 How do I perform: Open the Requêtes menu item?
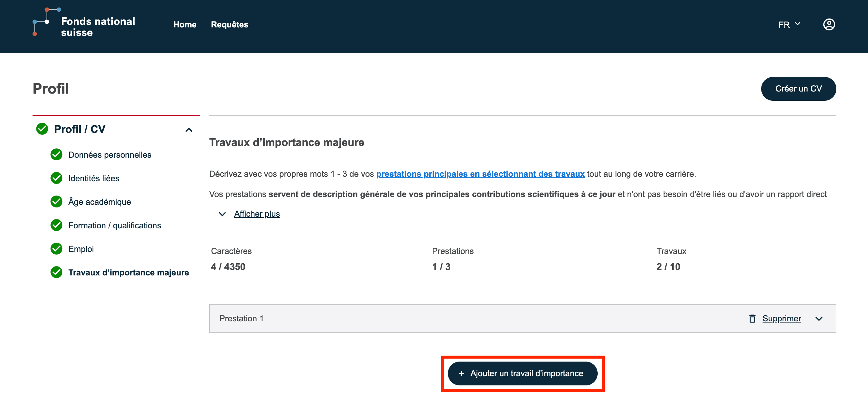[229, 24]
